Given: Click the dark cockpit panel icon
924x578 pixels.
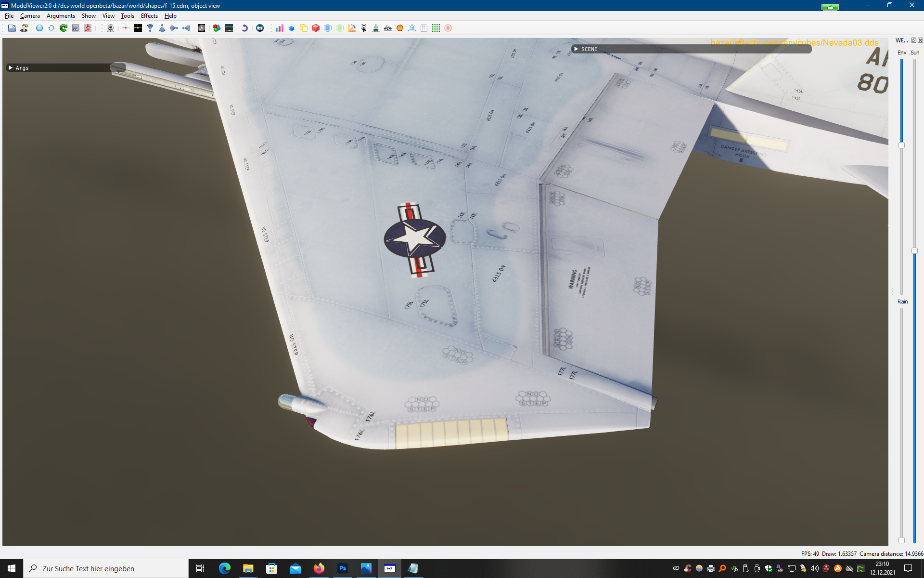Looking at the screenshot, I should [x=229, y=28].
